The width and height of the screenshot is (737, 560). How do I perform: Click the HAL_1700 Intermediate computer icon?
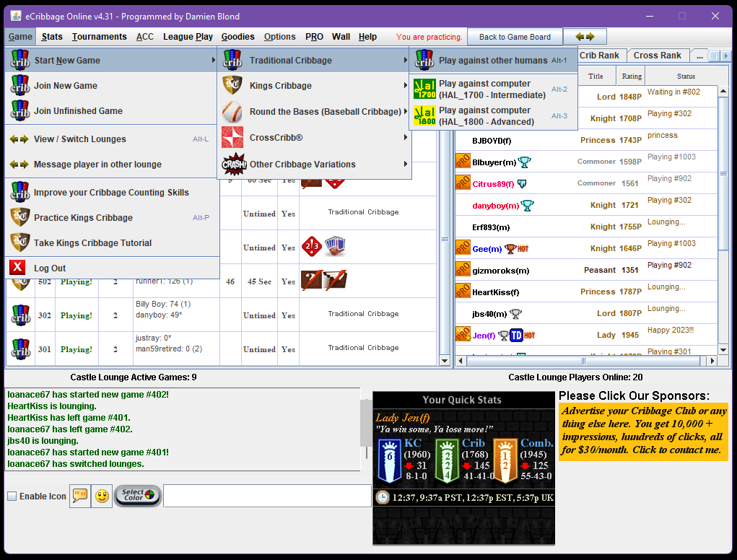pos(424,89)
